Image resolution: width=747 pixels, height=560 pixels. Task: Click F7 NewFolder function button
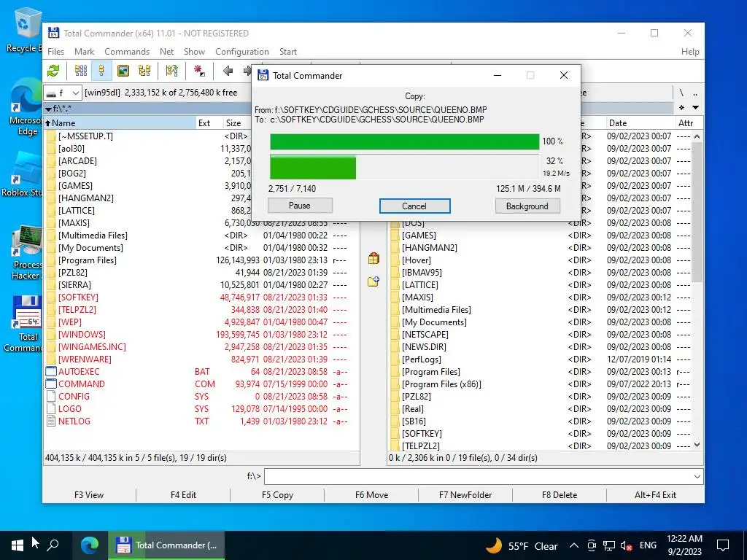(x=465, y=495)
